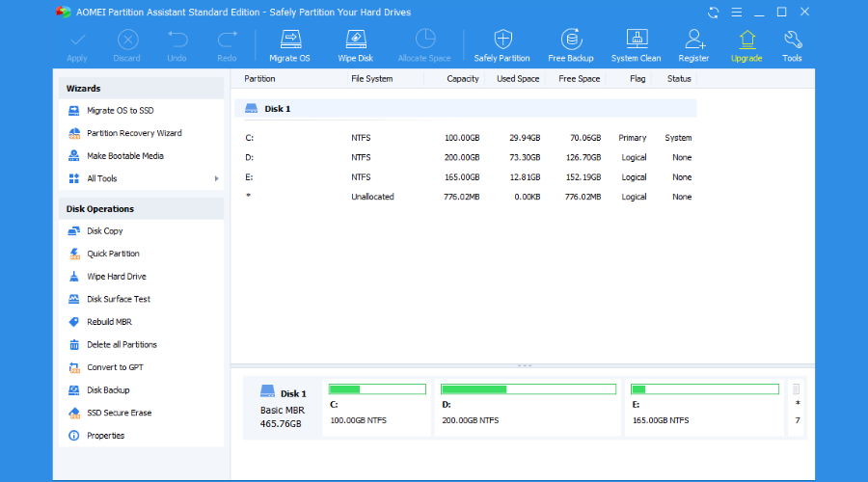Click the Upgrade house icon
Screen dimensions: 868x482
[746, 40]
